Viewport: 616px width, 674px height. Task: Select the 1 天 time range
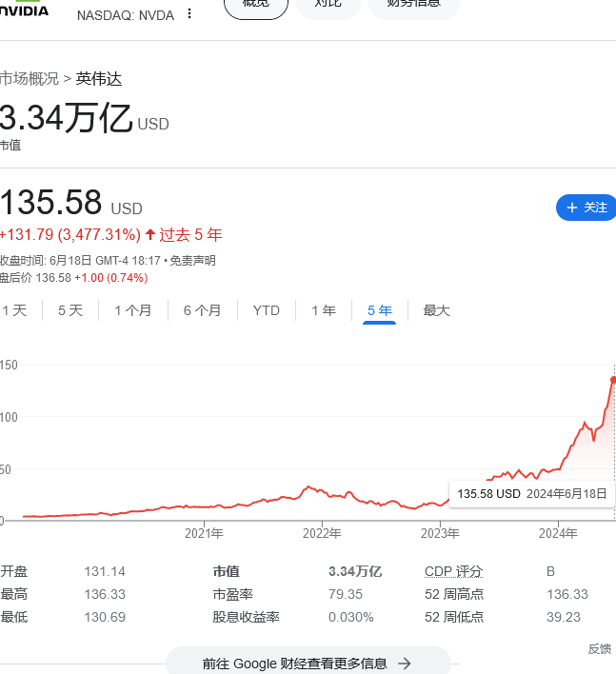coord(14,310)
